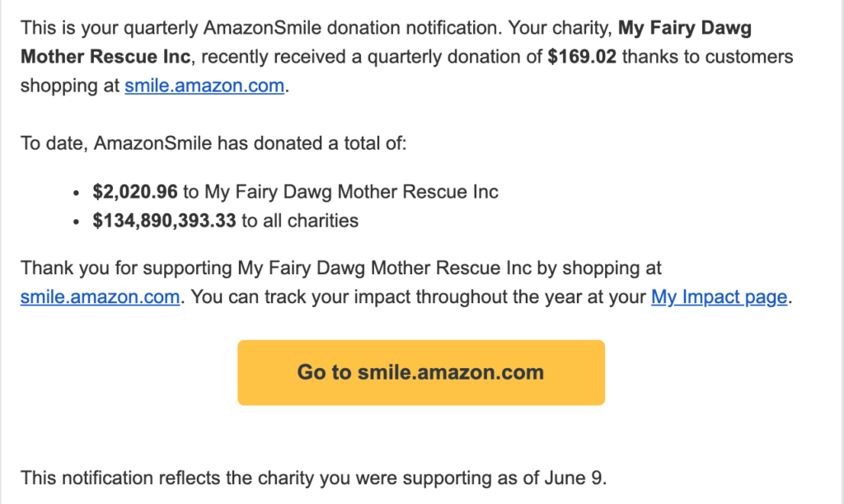
Task: Click non-bold 'to My Fairy Dawg Mother Rescue Inc' list text
Action: coord(340,192)
